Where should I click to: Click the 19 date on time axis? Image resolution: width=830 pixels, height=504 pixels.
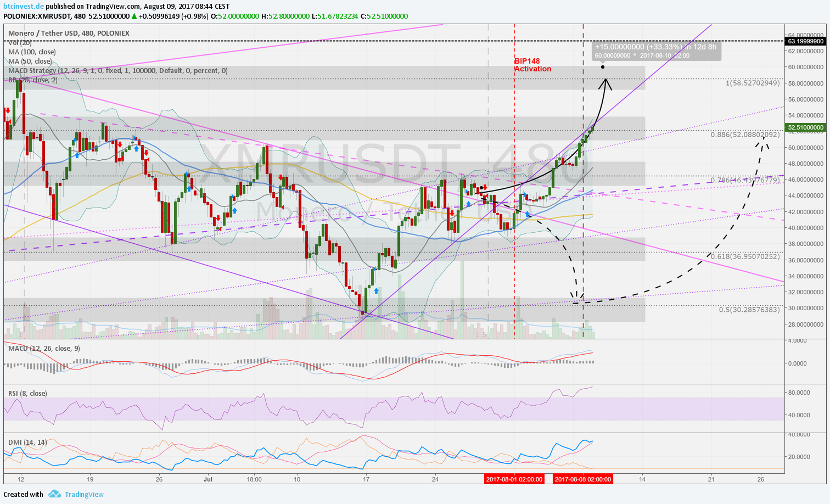[90, 479]
